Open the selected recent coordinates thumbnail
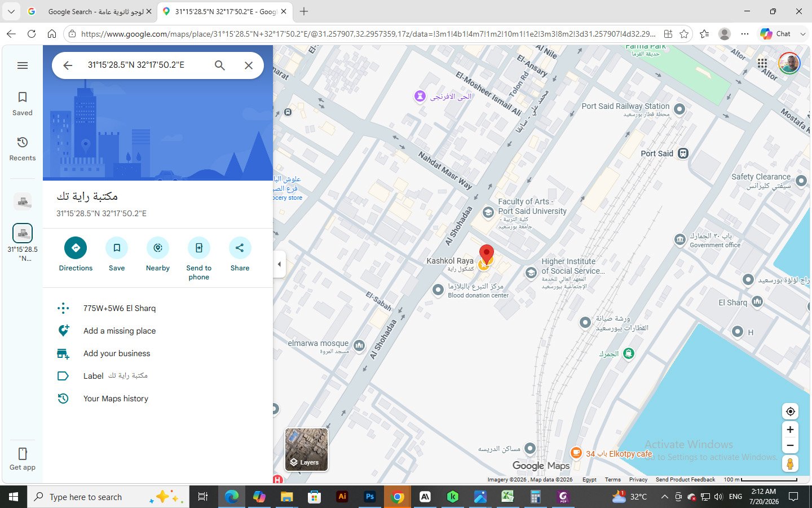The image size is (812, 508). [x=23, y=233]
